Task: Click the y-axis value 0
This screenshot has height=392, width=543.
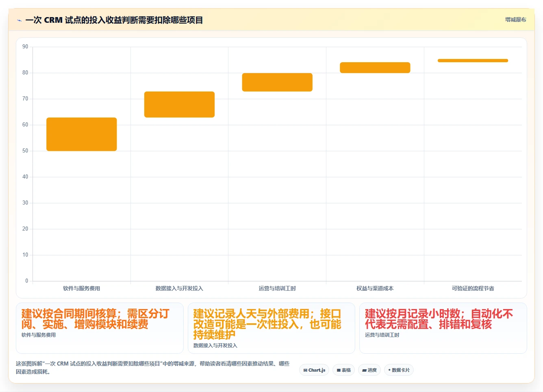Action: tap(27, 281)
